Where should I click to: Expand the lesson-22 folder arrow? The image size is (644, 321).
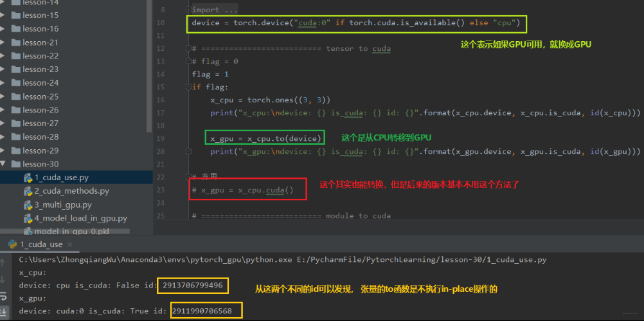pos(3,56)
